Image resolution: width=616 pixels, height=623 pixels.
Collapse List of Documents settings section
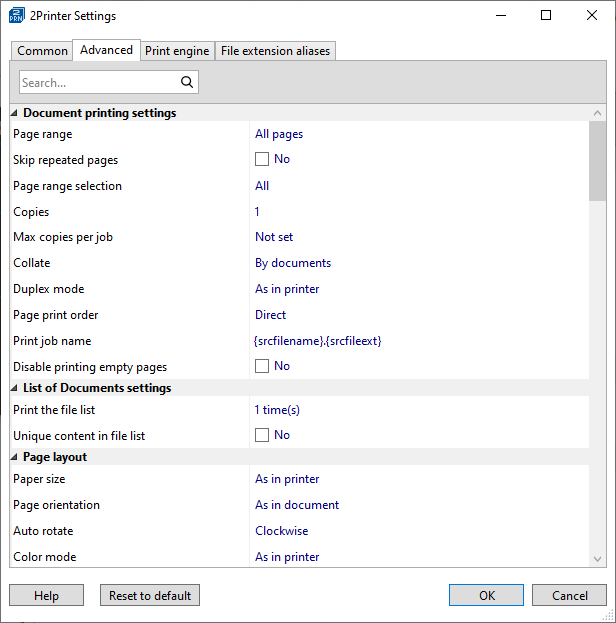point(15,388)
